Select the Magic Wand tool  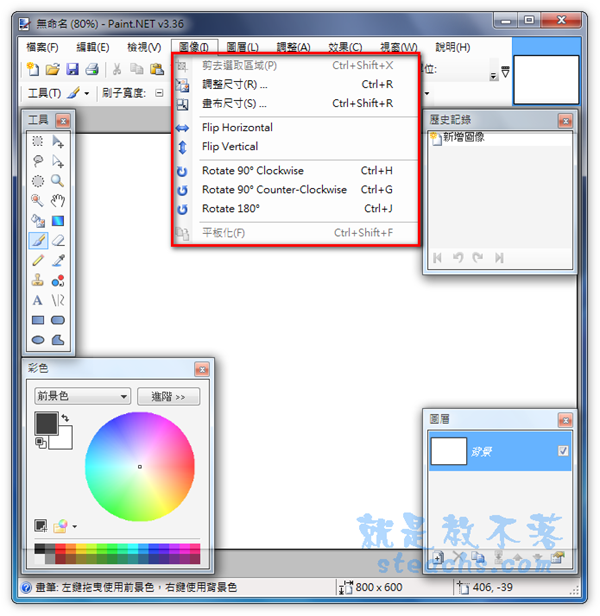click(38, 200)
